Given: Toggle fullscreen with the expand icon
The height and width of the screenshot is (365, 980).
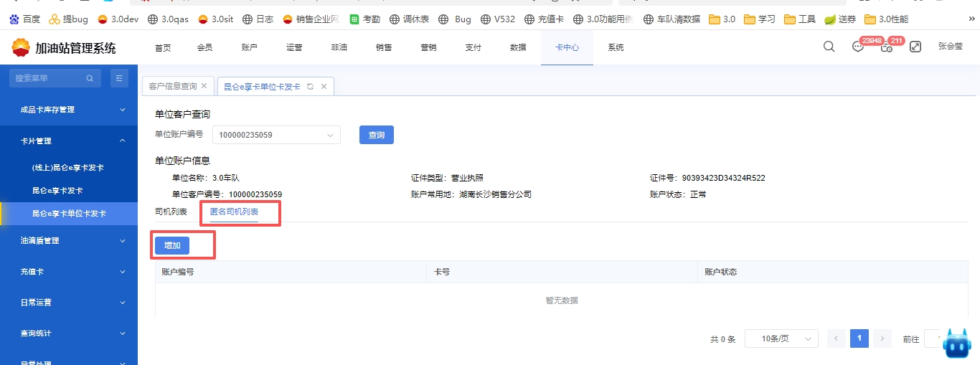Looking at the screenshot, I should [915, 47].
